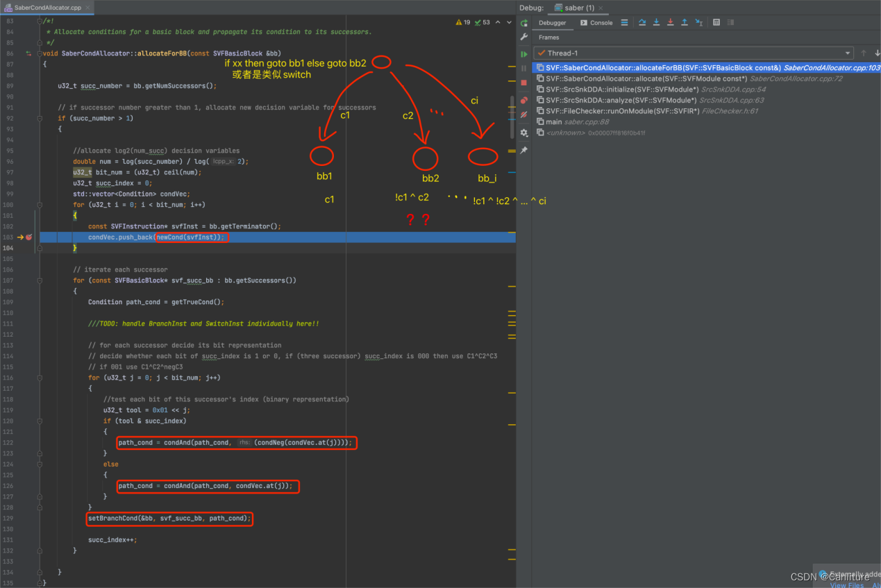Screen dimensions: 881x588
Task: Click inside newCond(svfInst) on line 103
Action: click(x=190, y=237)
